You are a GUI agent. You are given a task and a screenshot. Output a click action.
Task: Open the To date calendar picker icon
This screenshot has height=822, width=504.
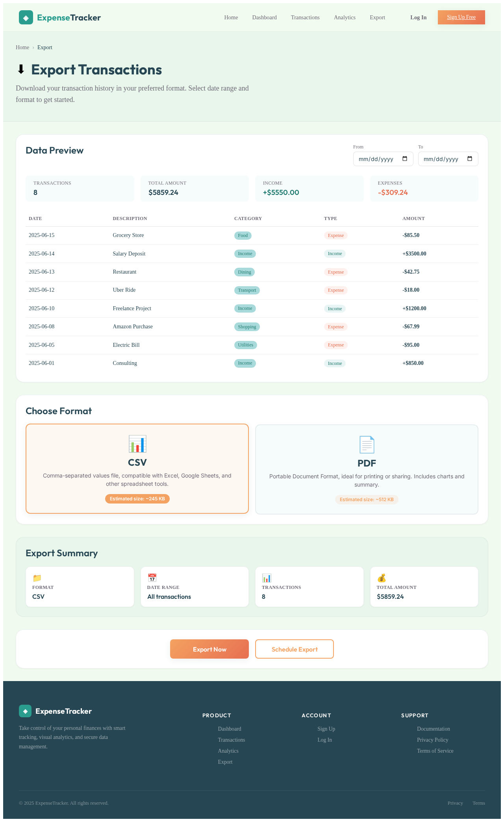click(x=470, y=159)
